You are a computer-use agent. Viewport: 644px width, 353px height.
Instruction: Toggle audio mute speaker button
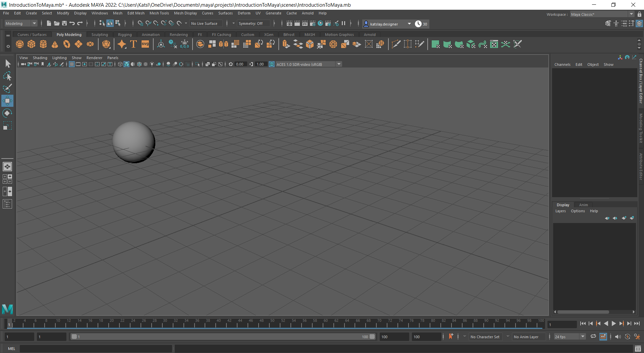coord(618,337)
